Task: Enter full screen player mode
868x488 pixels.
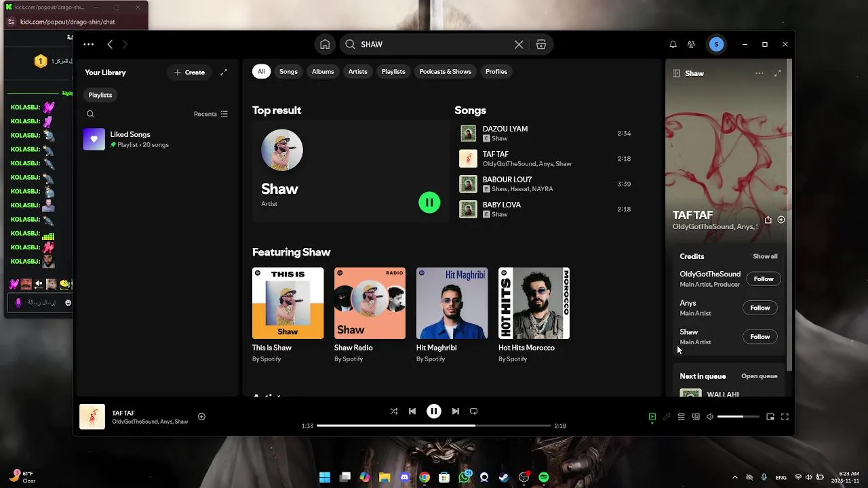Action: pyautogui.click(x=785, y=417)
